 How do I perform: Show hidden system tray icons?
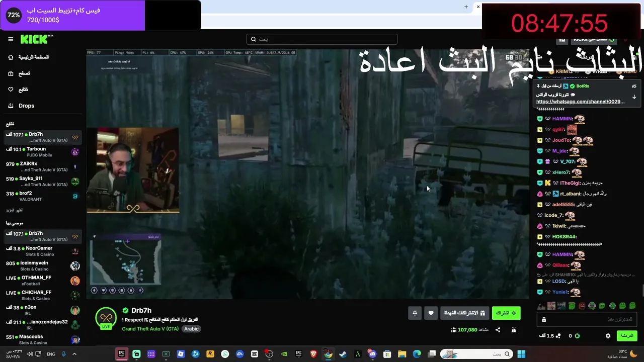pos(74,354)
